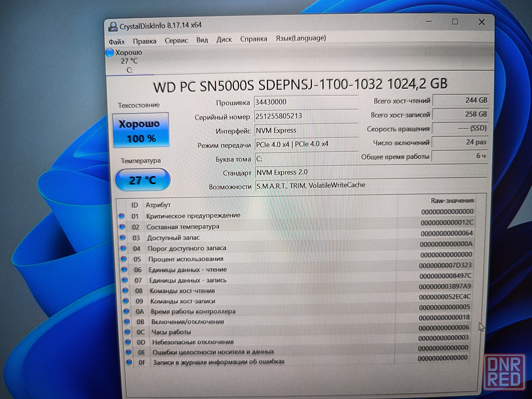
Task: Select row 07 Единицы данных - запись
Action: [x=296, y=278]
